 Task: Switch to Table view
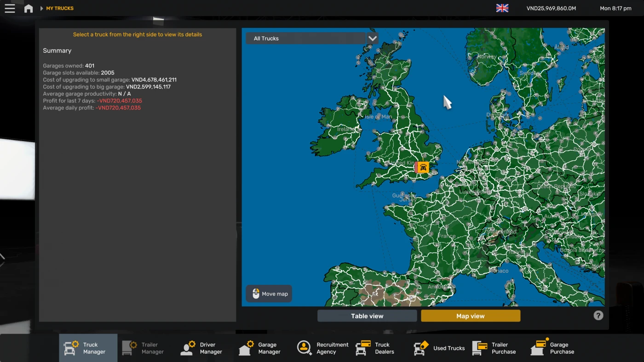pyautogui.click(x=367, y=316)
